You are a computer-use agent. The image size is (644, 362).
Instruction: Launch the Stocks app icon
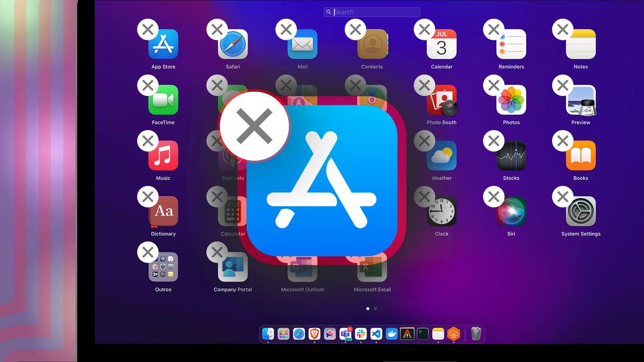click(x=511, y=156)
